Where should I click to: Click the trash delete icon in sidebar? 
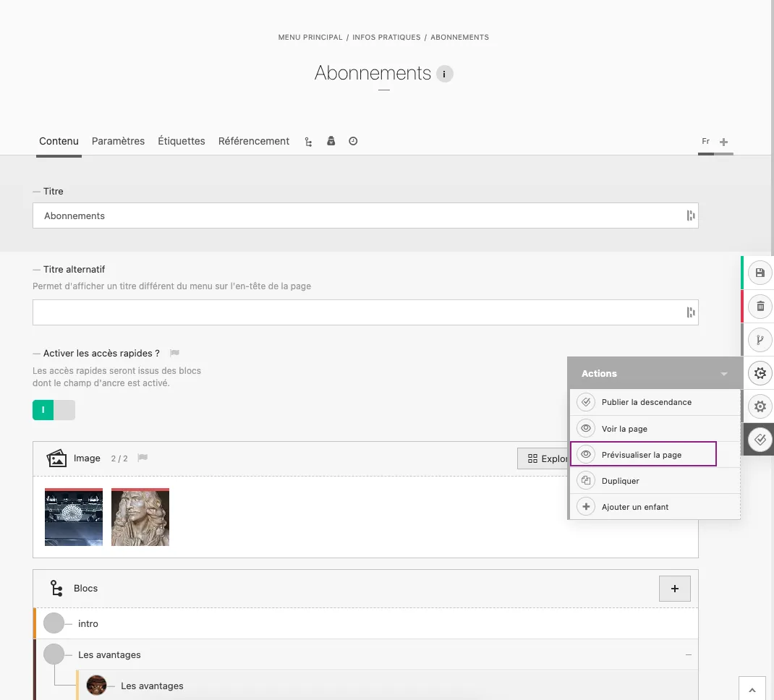(x=760, y=306)
